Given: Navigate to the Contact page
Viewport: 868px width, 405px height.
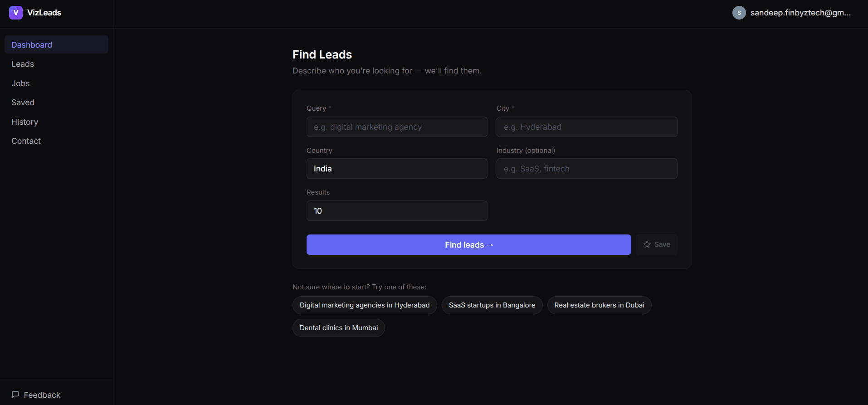Looking at the screenshot, I should (56, 141).
